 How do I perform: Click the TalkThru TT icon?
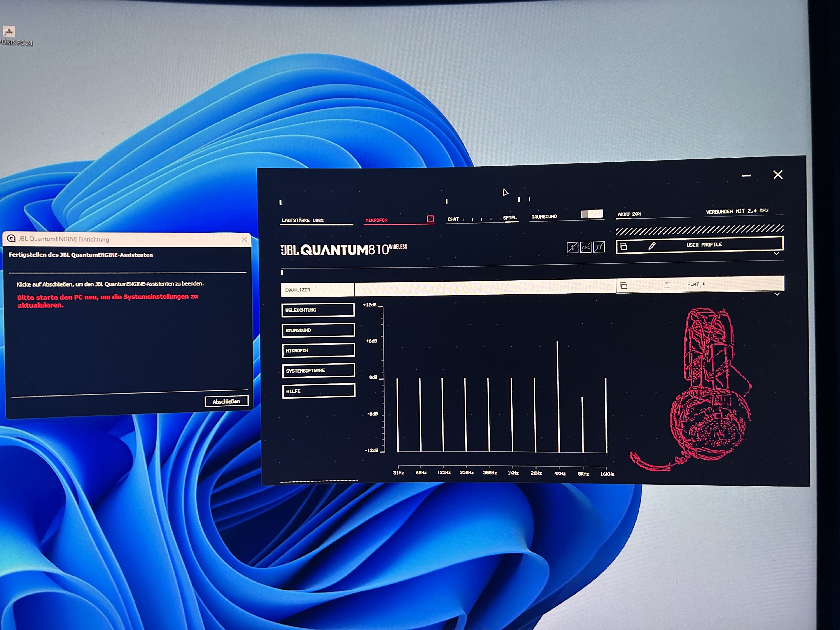point(599,247)
